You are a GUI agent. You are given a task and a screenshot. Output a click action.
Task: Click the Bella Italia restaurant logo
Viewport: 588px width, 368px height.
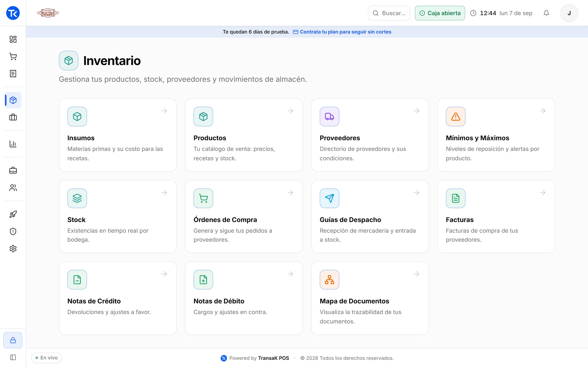(48, 13)
